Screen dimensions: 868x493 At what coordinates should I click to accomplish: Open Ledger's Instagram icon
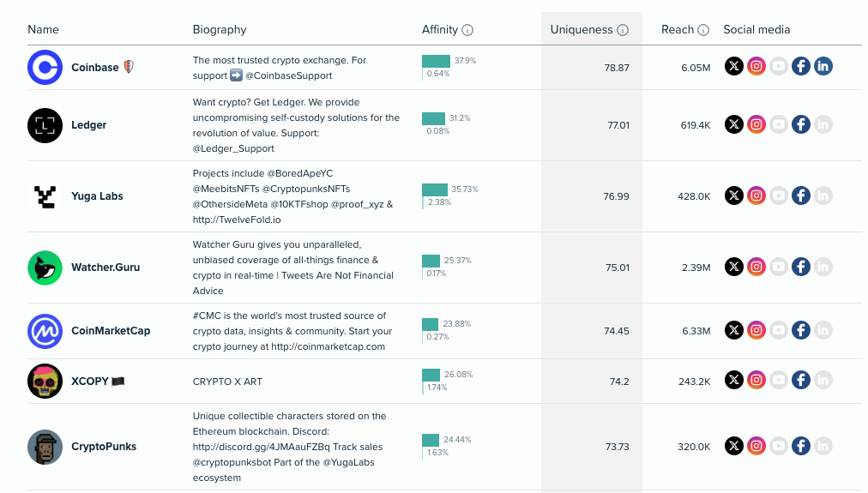click(x=756, y=124)
